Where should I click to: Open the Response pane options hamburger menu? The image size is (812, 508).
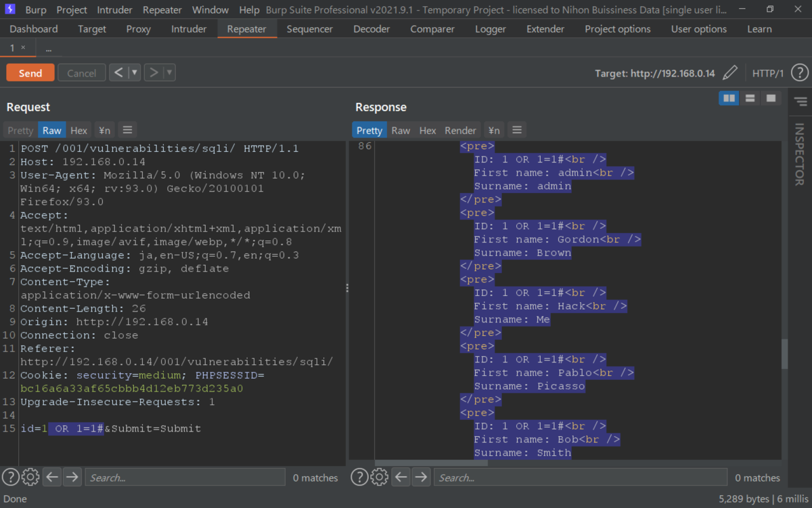pyautogui.click(x=517, y=130)
